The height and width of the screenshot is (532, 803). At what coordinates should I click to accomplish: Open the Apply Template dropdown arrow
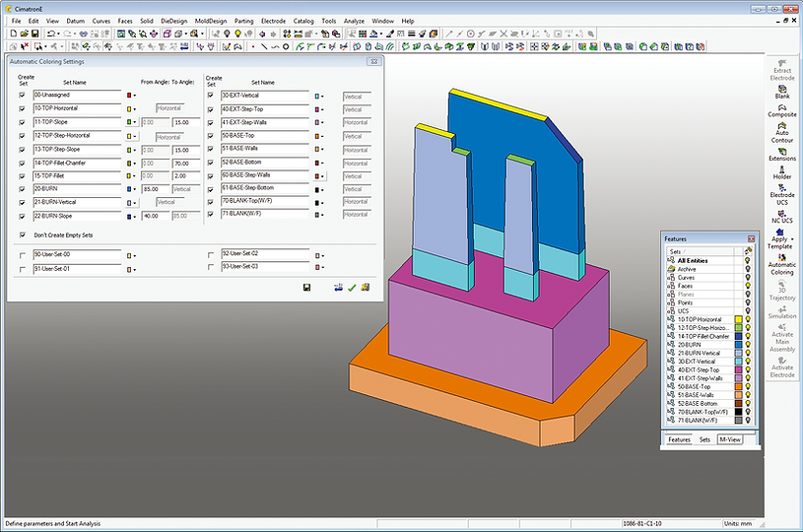pyautogui.click(x=793, y=239)
